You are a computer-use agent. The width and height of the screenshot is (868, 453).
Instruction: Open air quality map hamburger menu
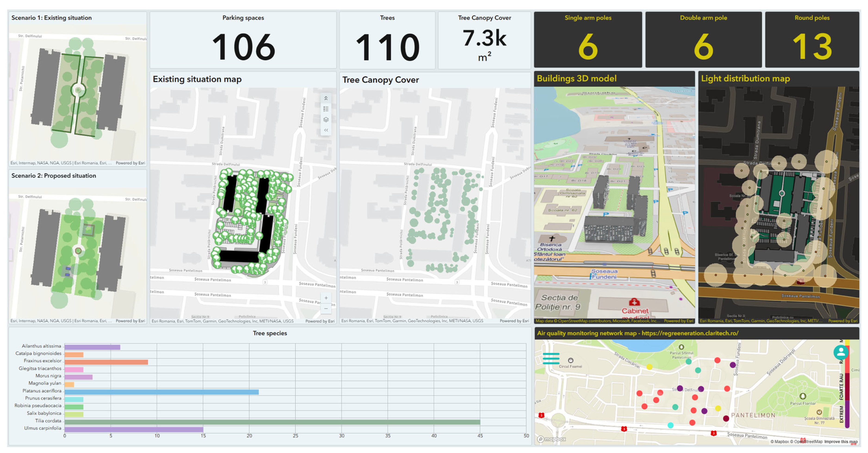tap(551, 358)
